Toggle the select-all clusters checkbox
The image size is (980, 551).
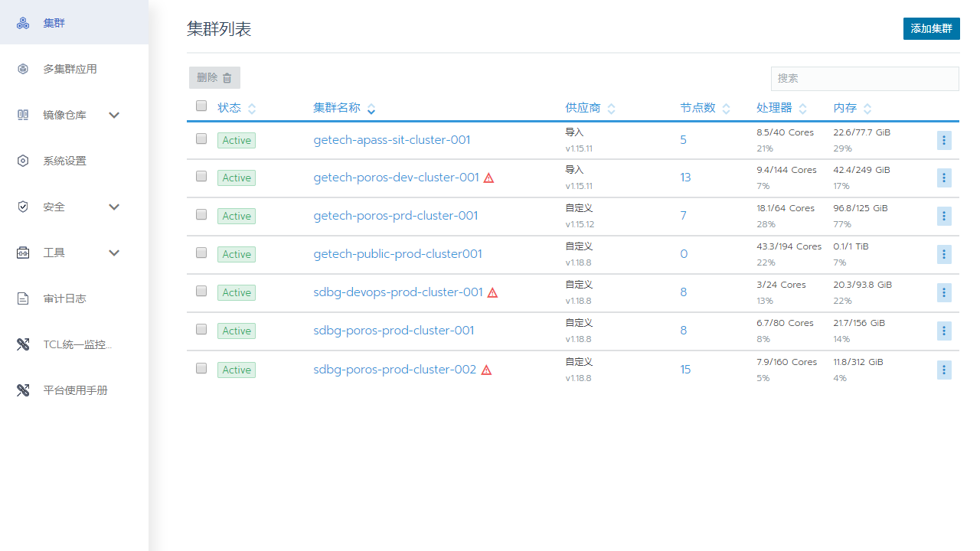(x=201, y=106)
